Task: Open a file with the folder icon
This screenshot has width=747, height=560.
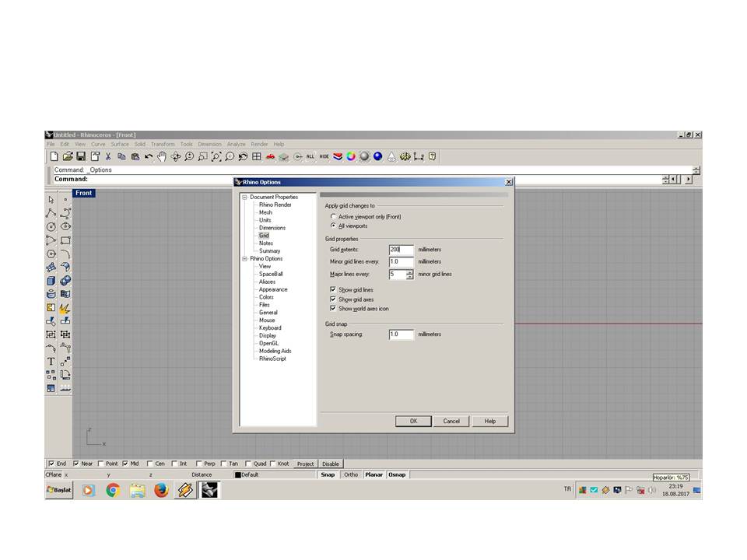Action: (68, 156)
